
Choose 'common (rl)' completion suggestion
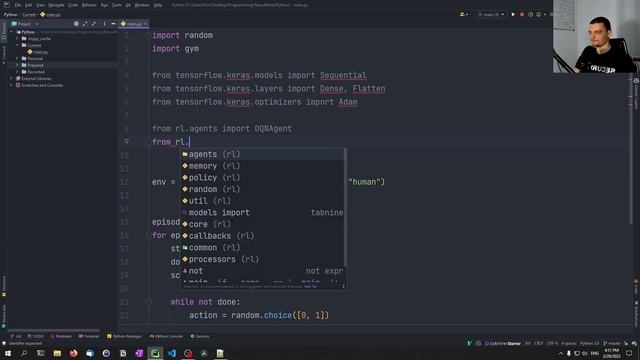coord(262,247)
